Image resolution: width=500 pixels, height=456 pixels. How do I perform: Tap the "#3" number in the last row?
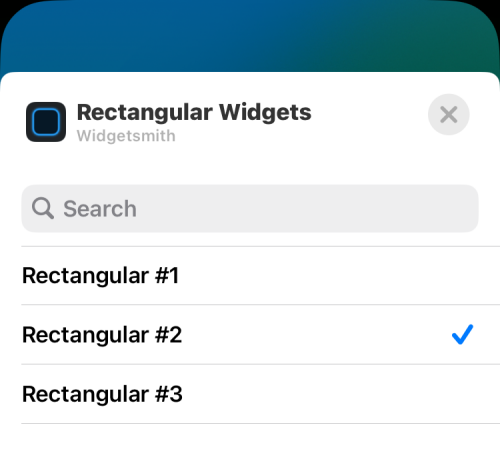169,394
